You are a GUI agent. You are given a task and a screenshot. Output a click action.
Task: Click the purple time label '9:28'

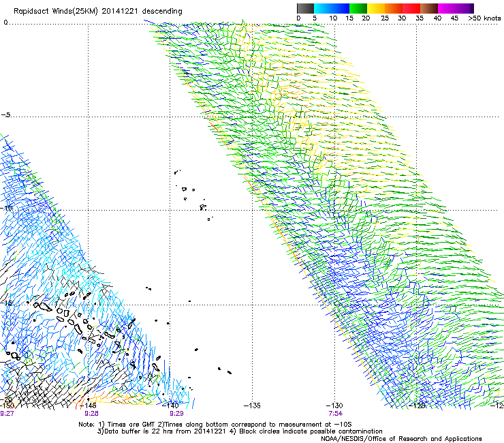(x=91, y=414)
